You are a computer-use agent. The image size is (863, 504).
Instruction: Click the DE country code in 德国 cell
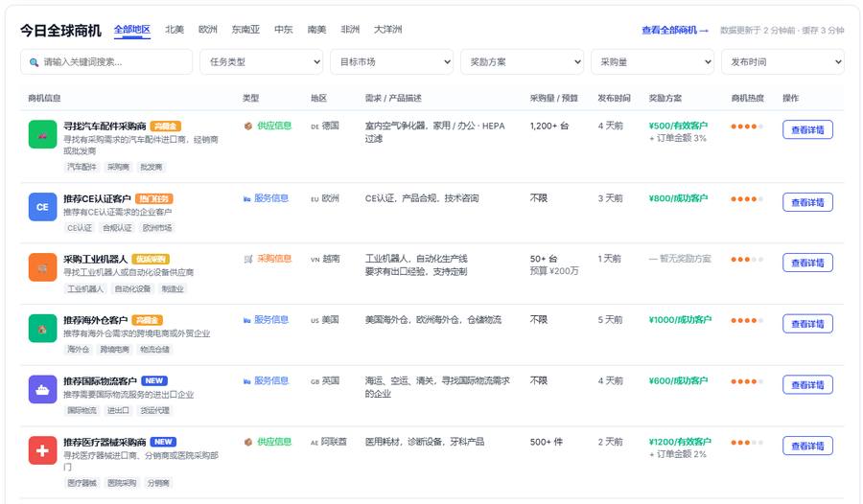coord(315,126)
